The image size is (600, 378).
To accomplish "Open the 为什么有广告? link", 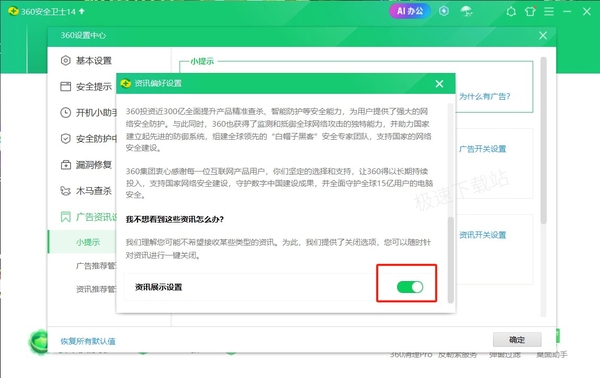I will (x=484, y=96).
